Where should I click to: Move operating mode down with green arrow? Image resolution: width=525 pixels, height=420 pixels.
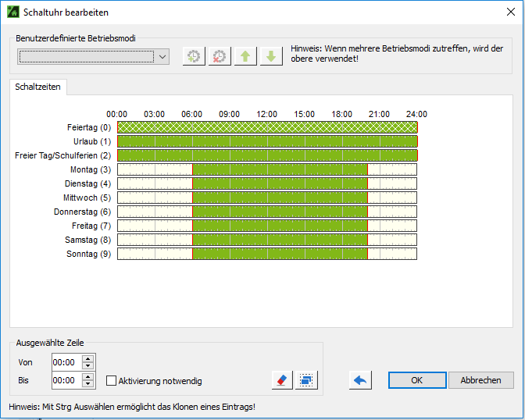pyautogui.click(x=271, y=56)
